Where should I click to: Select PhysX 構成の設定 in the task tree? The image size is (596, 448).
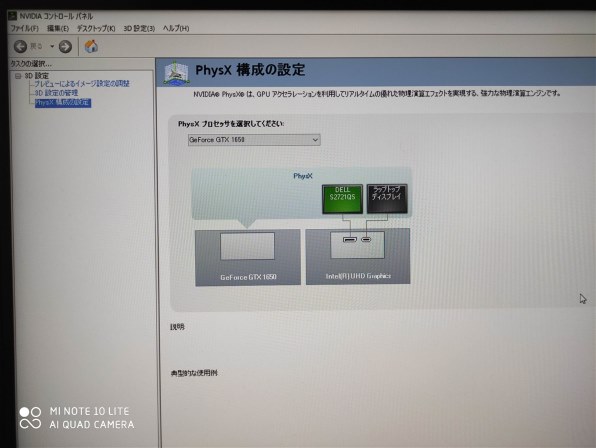(63, 103)
